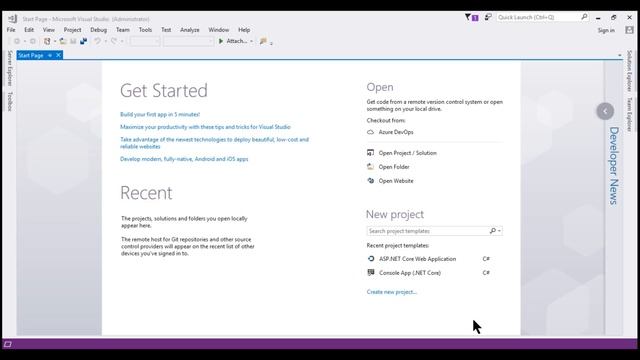Open the Attach button dropdown arrow
The height and width of the screenshot is (360, 640).
(x=251, y=42)
